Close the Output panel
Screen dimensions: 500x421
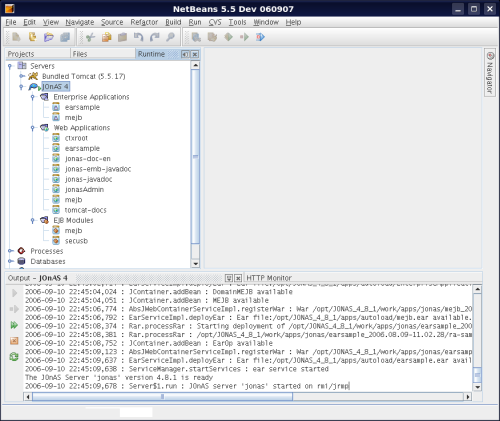coord(238,278)
